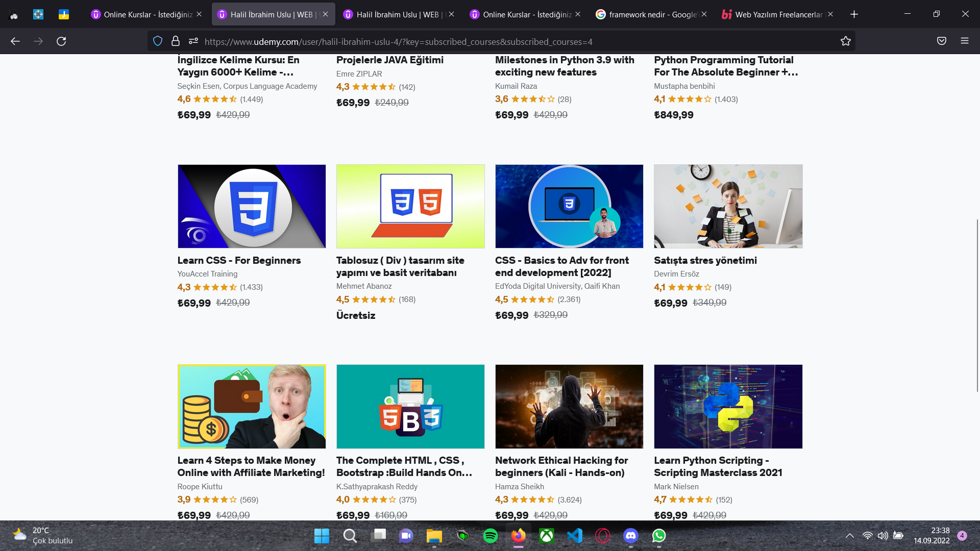Select the active Halil İbrahim Uslu tab
Image resolution: width=980 pixels, height=551 pixels.
pos(273,14)
